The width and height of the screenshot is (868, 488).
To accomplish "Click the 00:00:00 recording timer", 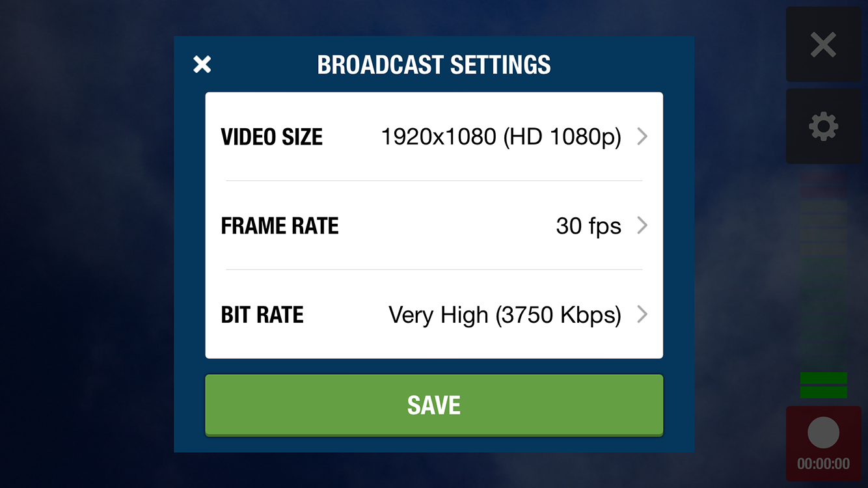I will 823,464.
